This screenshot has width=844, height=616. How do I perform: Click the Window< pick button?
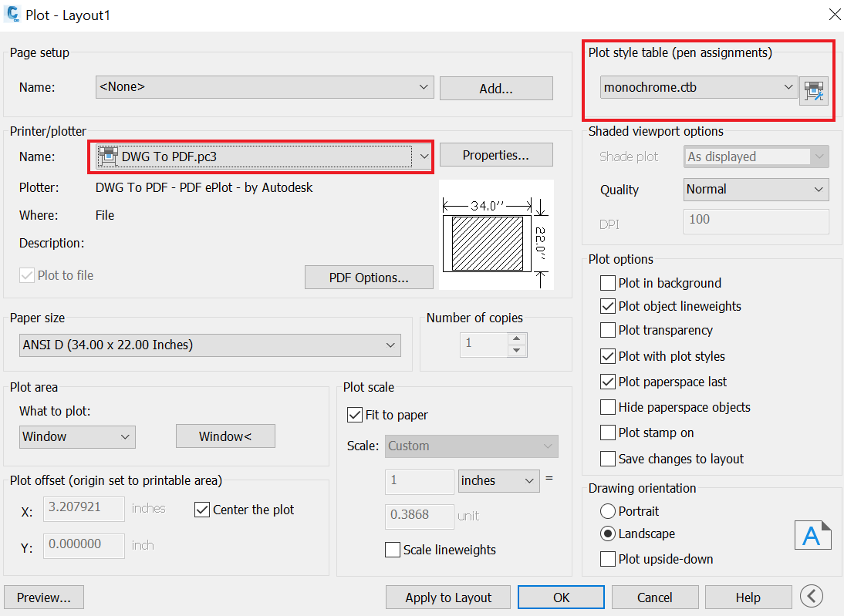(225, 436)
